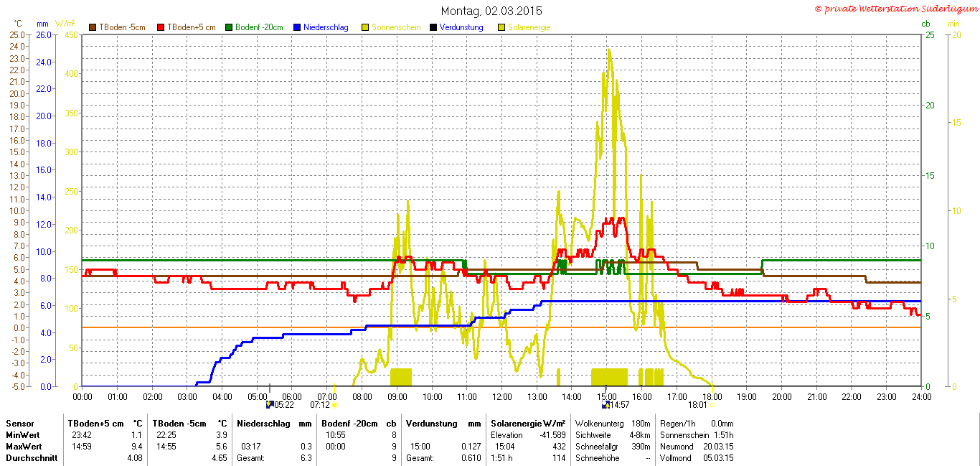Click the sunrise sun icon at 07:12
The image size is (980, 466).
pyautogui.click(x=335, y=405)
